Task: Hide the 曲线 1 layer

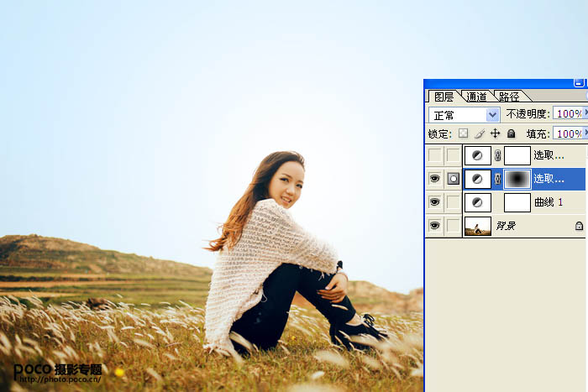Action: (x=434, y=202)
